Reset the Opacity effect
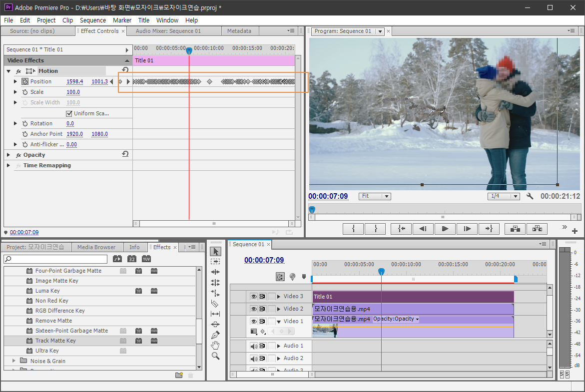The image size is (585, 392). (125, 154)
